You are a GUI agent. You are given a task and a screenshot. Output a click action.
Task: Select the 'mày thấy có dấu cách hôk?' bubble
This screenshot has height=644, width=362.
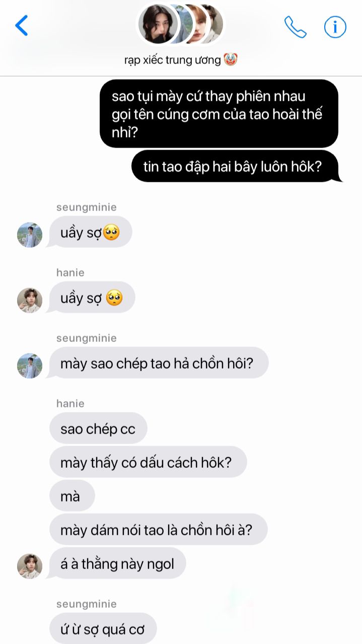pyautogui.click(x=148, y=462)
